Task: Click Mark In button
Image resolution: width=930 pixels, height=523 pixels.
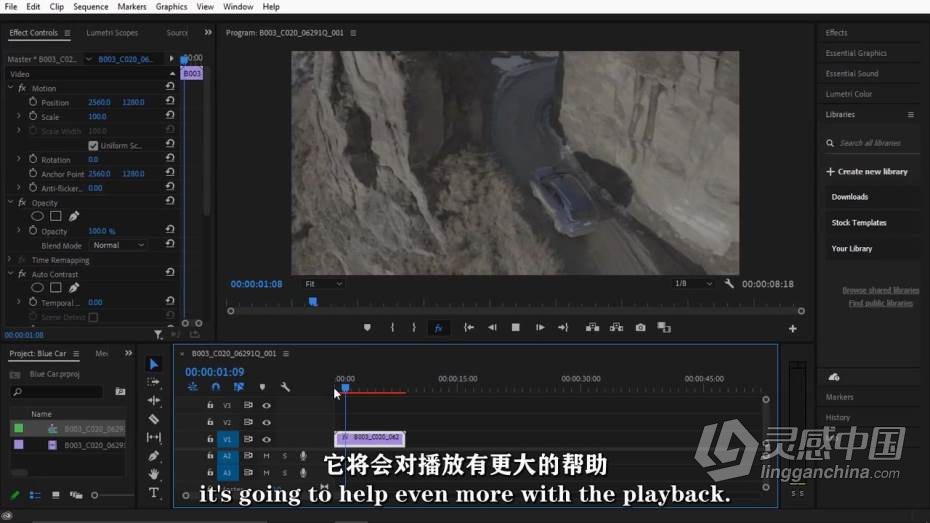Action: coord(392,327)
